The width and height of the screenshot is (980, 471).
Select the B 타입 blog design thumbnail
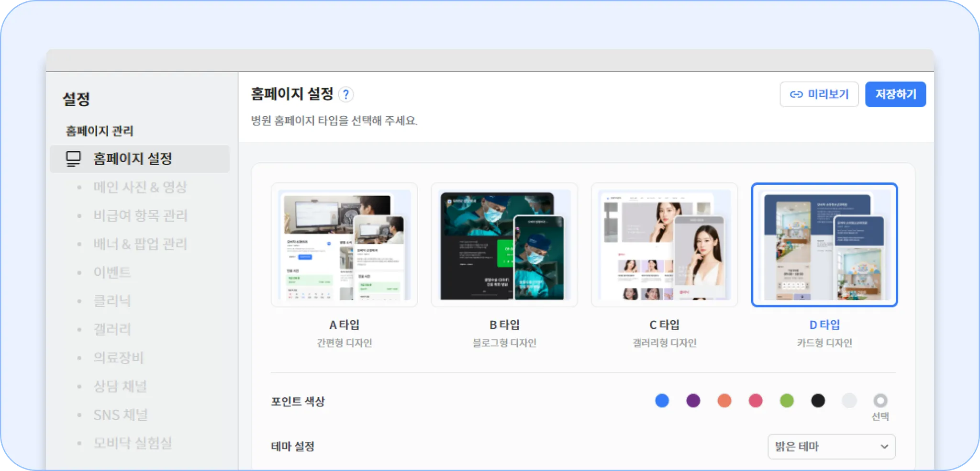(x=504, y=245)
